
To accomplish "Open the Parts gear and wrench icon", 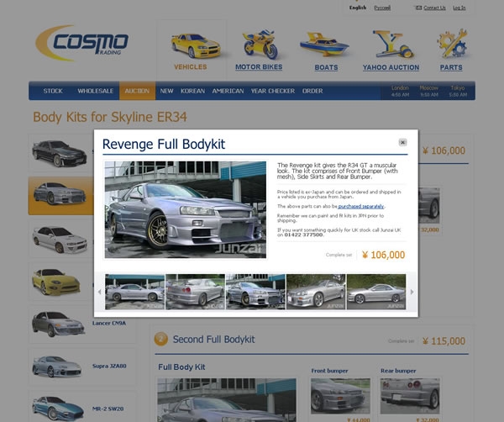I will (x=452, y=43).
